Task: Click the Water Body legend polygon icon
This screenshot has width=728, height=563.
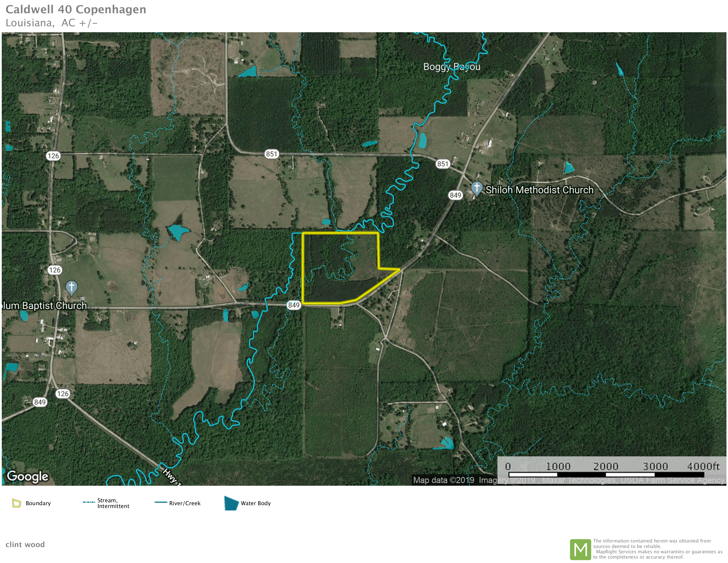Action: 231,503
